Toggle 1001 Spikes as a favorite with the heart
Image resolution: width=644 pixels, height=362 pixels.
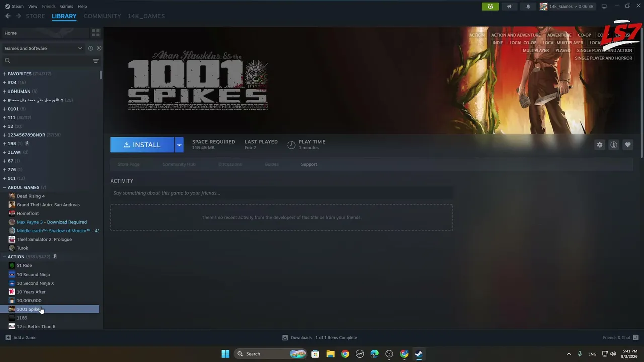[x=628, y=145]
